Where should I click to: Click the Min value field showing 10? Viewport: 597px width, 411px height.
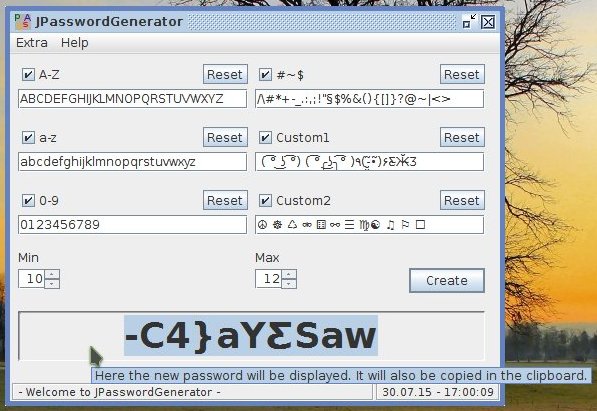(x=32, y=279)
